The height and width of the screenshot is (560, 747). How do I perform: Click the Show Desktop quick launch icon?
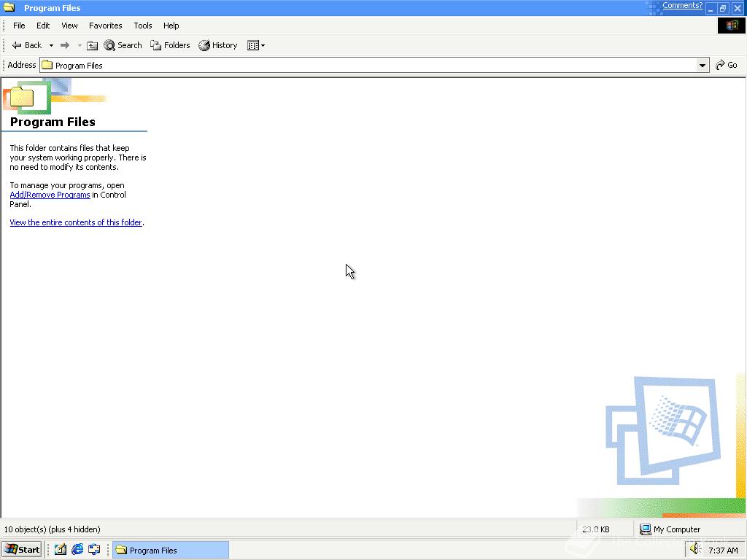[61, 550]
